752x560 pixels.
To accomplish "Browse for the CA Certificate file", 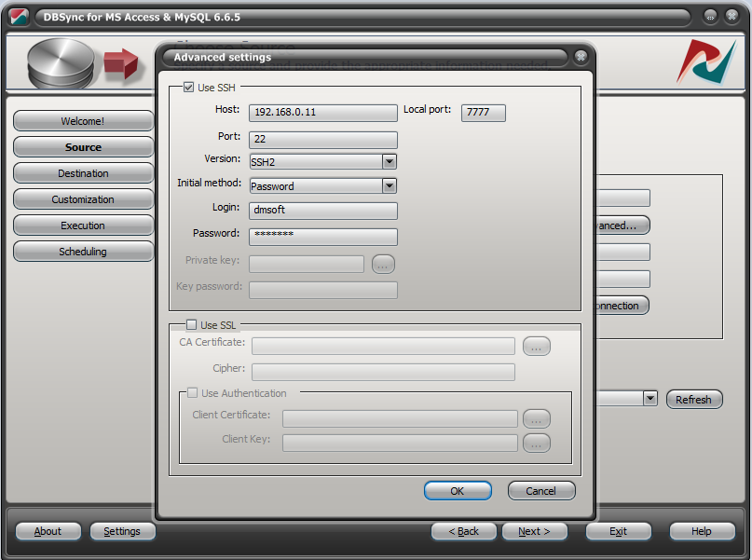I will pos(536,347).
